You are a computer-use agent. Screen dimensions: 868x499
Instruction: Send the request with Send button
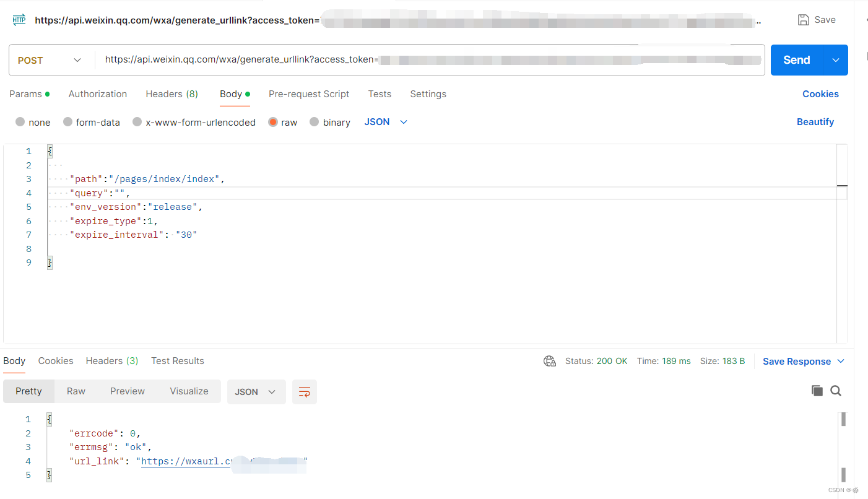[797, 60]
